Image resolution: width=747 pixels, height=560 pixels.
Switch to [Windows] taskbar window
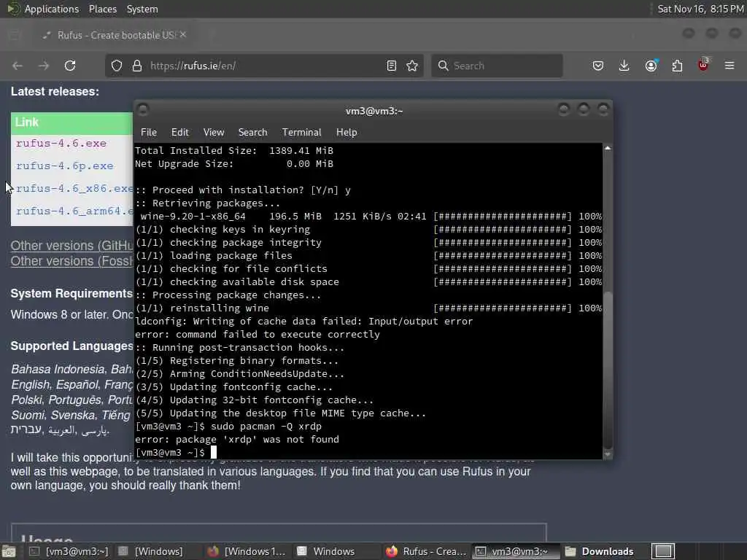pyautogui.click(x=150, y=551)
